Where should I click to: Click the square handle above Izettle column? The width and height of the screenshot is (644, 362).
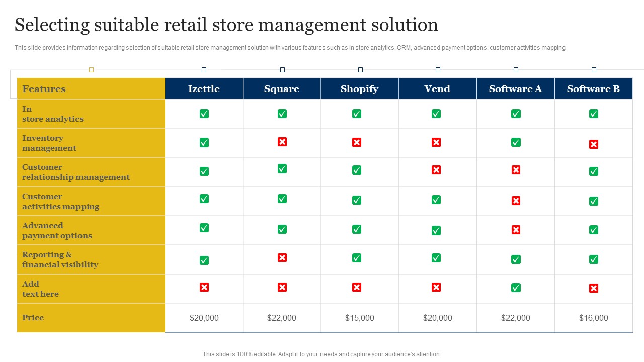pyautogui.click(x=204, y=70)
